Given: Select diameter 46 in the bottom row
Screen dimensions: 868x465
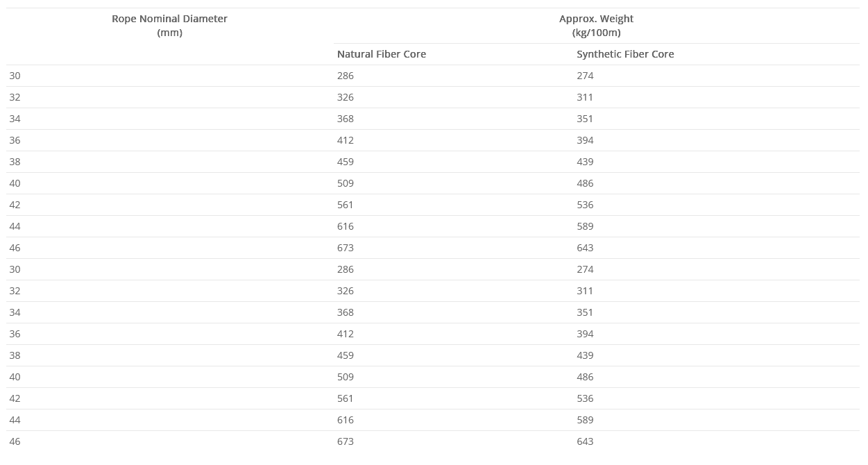Looking at the screenshot, I should (15, 441).
